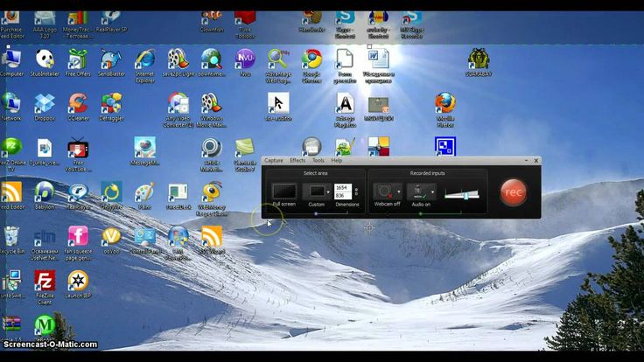Click the height field showing 836

(x=342, y=196)
